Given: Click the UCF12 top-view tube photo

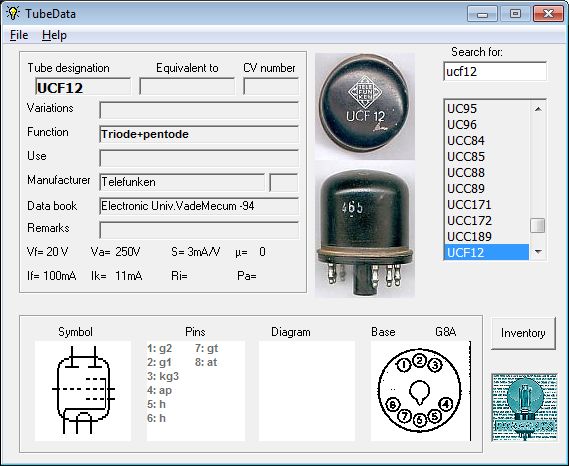Looking at the screenshot, I should 365,106.
